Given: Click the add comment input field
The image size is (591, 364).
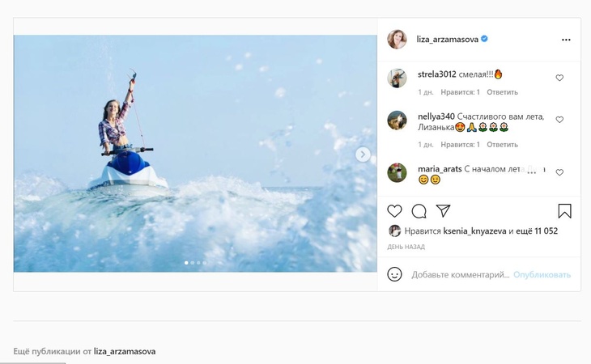Looking at the screenshot, I should point(460,275).
